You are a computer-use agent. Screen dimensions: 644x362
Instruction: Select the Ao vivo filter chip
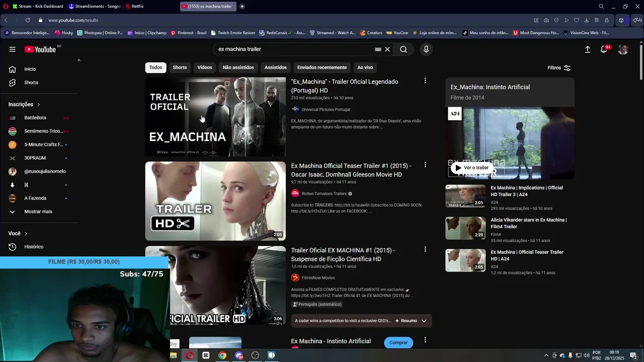pos(365,67)
